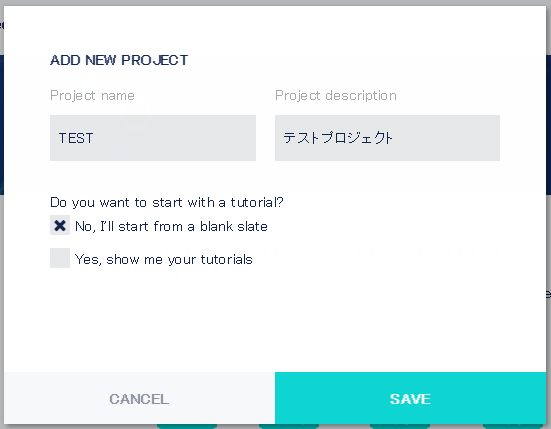Click the empty tutorial checkbox box
The image size is (551, 429).
60,258
